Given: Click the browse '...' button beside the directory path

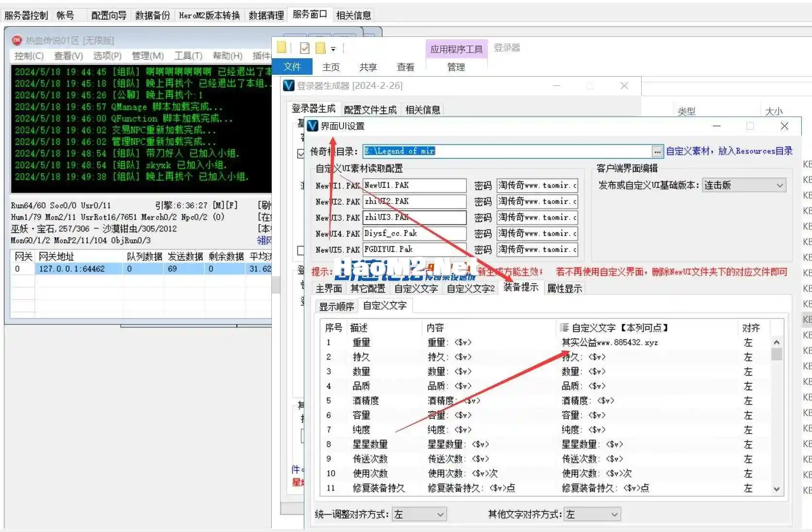Looking at the screenshot, I should 657,151.
